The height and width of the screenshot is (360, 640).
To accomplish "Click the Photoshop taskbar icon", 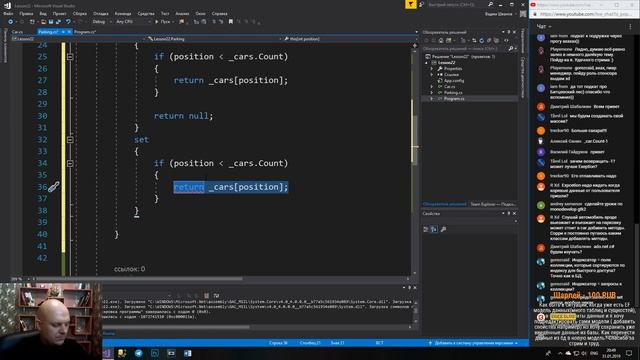I will coord(155,353).
